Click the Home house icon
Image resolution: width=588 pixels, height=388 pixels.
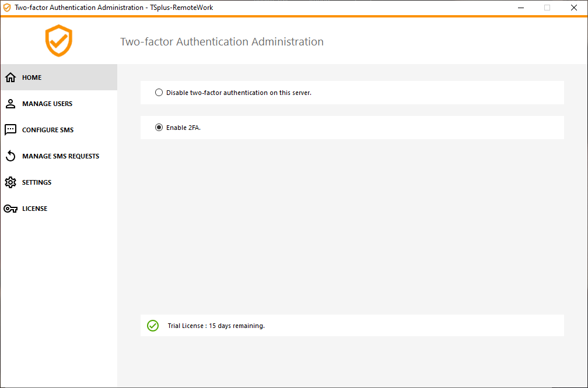coord(10,77)
